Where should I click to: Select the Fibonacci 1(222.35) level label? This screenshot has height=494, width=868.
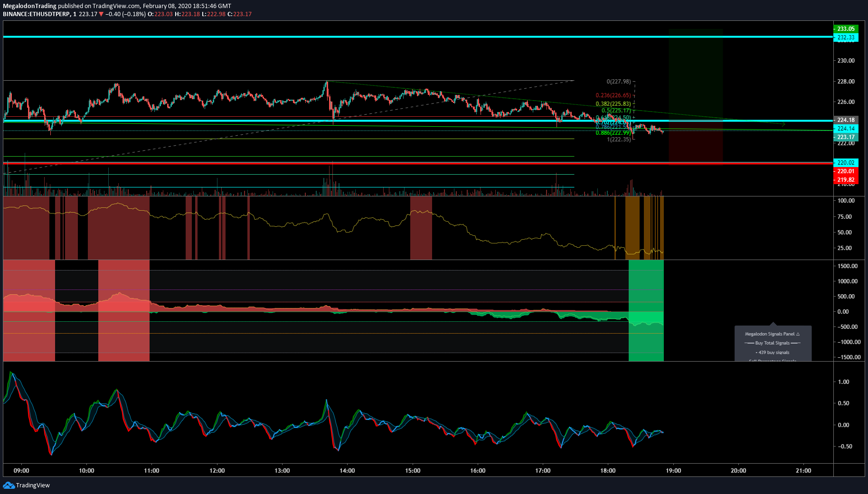pos(619,140)
